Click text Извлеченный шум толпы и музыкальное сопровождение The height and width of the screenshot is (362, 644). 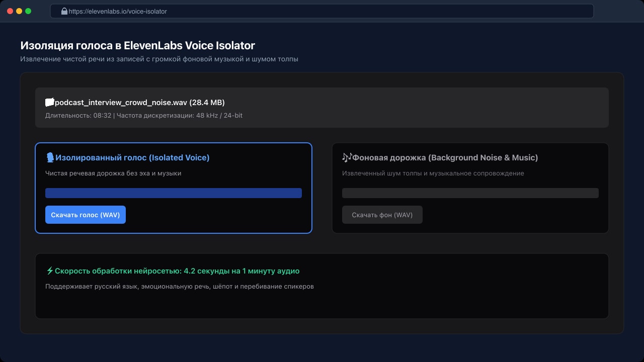tap(433, 173)
